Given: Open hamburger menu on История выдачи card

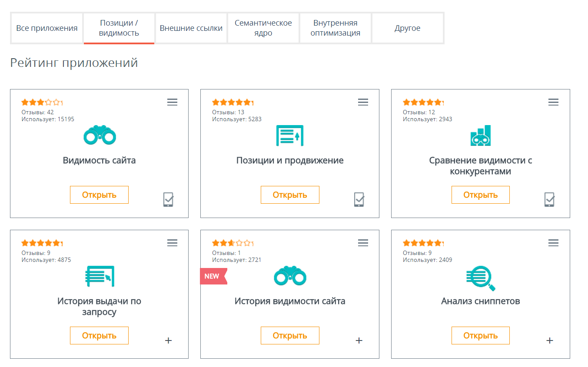Looking at the screenshot, I should [x=172, y=243].
